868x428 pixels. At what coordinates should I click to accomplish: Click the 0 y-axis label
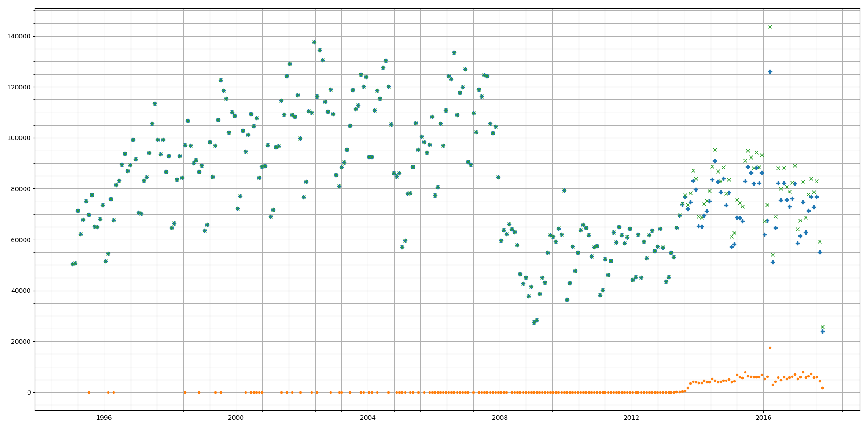[x=29, y=392]
